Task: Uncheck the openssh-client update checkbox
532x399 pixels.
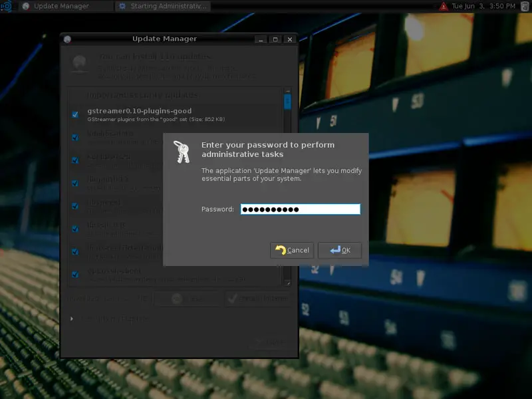Action: pyautogui.click(x=75, y=275)
